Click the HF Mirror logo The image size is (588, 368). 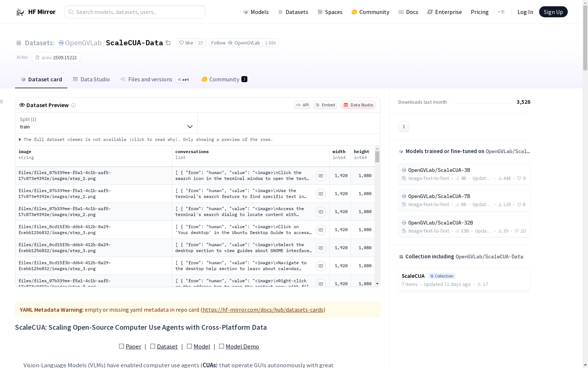click(x=36, y=12)
